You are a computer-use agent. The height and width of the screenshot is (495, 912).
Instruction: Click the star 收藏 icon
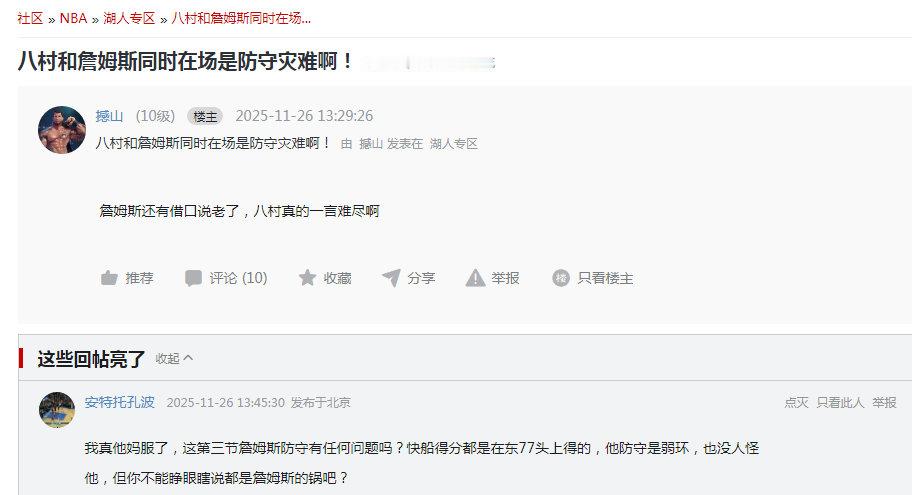pyautogui.click(x=307, y=278)
